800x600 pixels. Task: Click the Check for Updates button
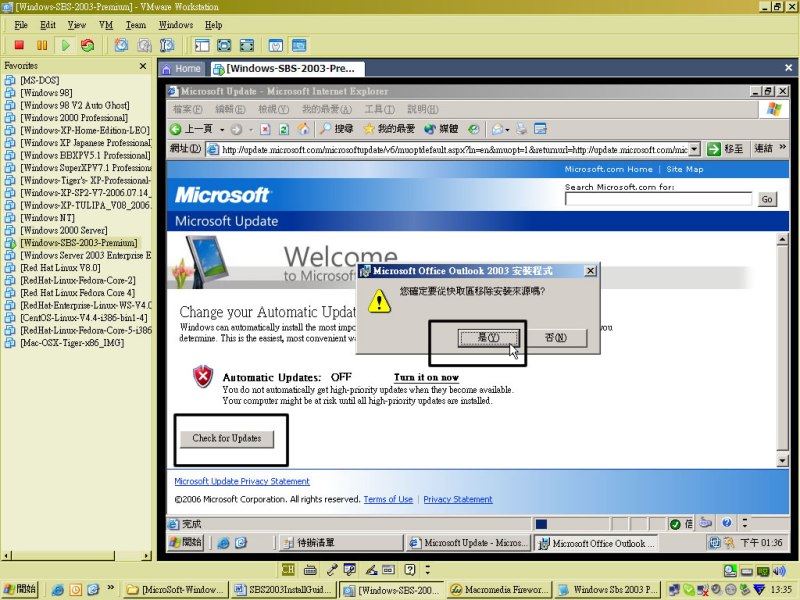pos(227,438)
